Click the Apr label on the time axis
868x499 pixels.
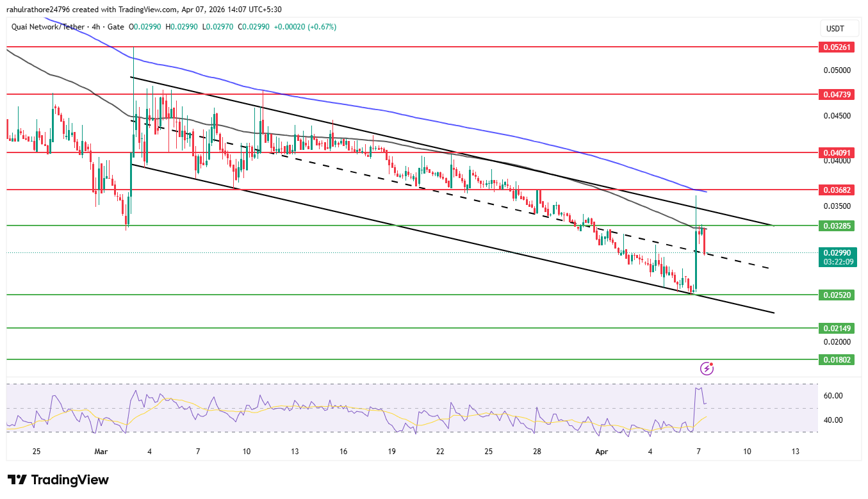[x=601, y=452]
